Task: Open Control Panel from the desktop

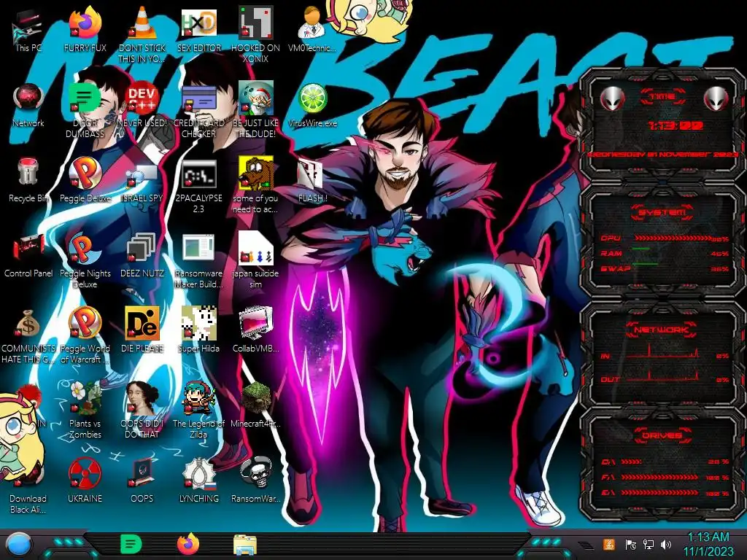Action: pos(28,255)
